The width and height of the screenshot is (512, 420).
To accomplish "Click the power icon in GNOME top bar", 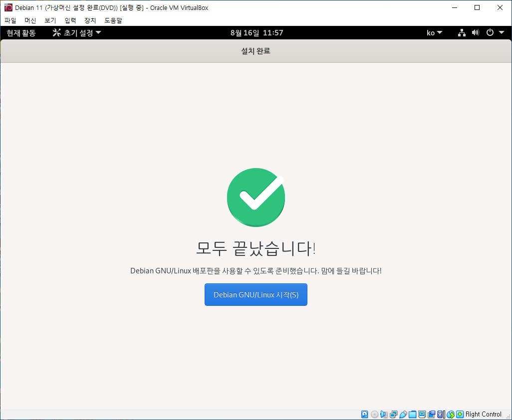I will 490,32.
